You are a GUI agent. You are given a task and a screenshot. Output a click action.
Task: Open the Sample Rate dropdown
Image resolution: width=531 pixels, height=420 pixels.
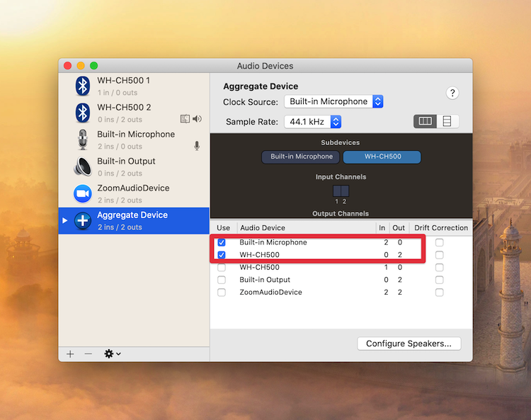[x=312, y=122]
